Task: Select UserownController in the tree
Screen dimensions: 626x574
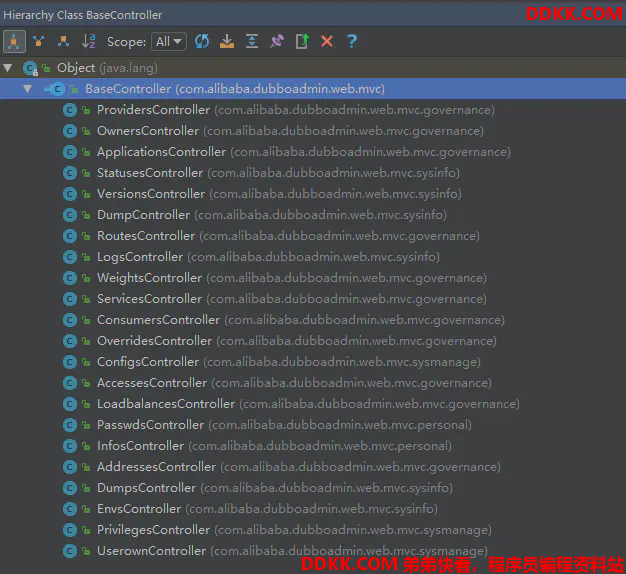Action: pyautogui.click(x=313, y=551)
